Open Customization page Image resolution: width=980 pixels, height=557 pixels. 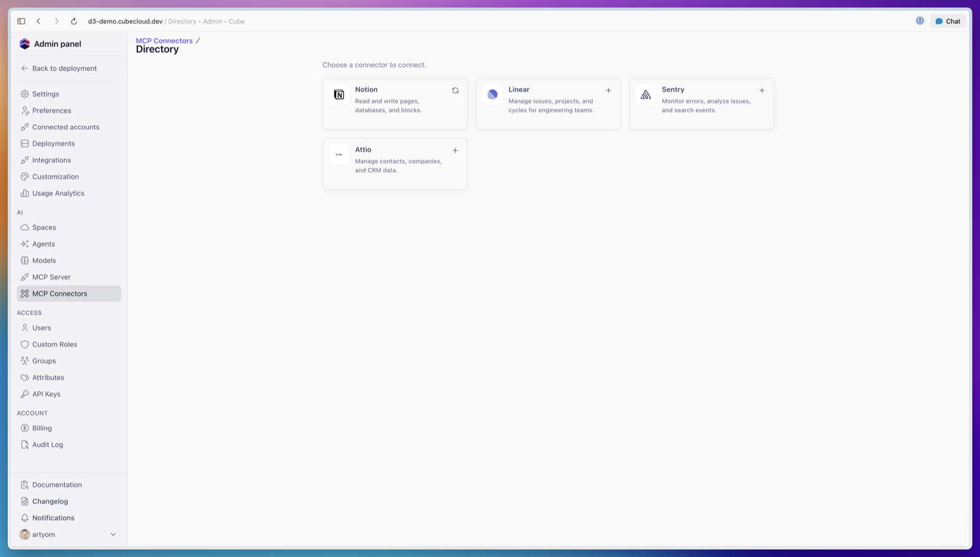69,177
